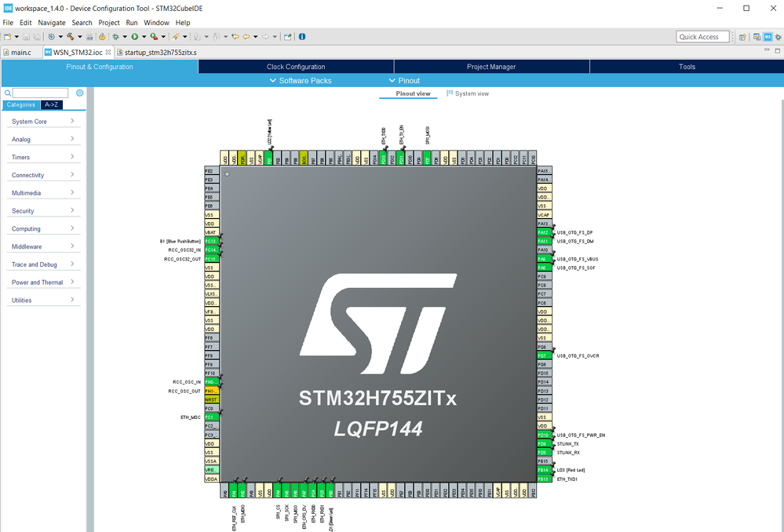Image resolution: width=784 pixels, height=532 pixels.
Task: Expand the Middleware category
Action: (x=43, y=247)
